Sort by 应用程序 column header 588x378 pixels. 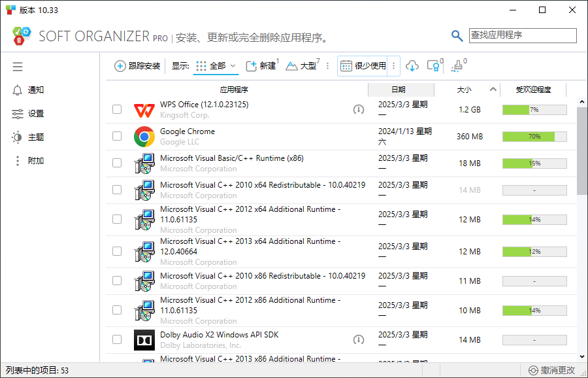(234, 90)
